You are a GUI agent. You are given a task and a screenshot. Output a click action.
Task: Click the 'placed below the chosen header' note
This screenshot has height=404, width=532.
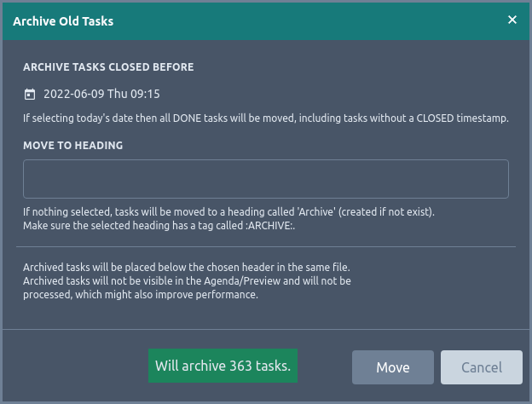[186, 268]
